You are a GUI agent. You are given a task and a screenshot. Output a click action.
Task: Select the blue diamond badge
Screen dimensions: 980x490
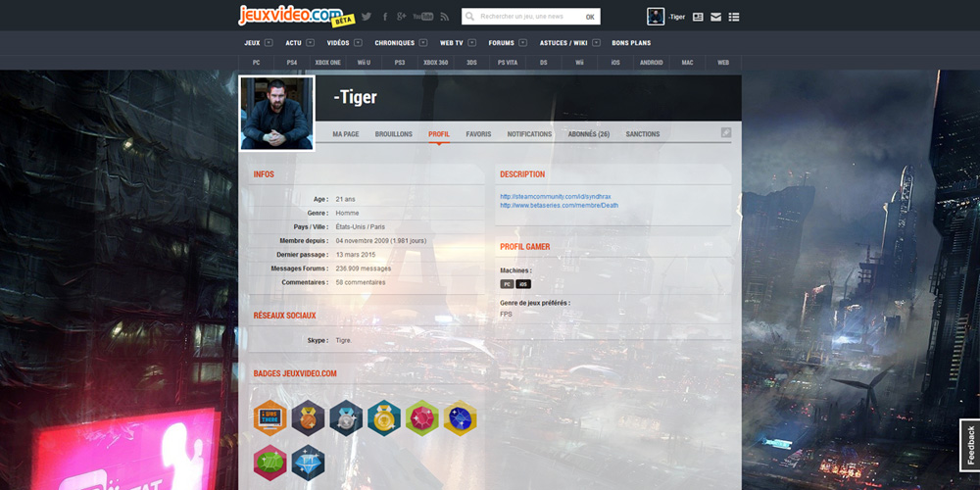[x=308, y=463]
